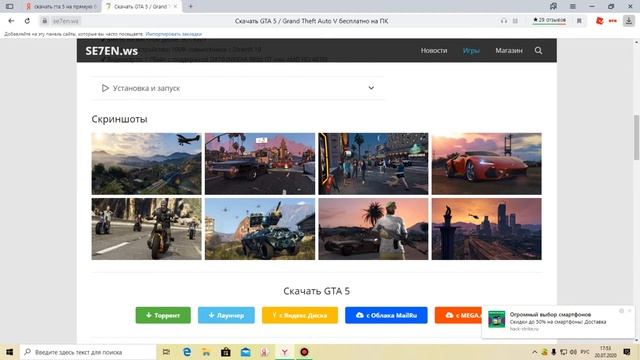The height and width of the screenshot is (360, 640).
Task: Click the site search magnifier icon
Action: point(538,50)
